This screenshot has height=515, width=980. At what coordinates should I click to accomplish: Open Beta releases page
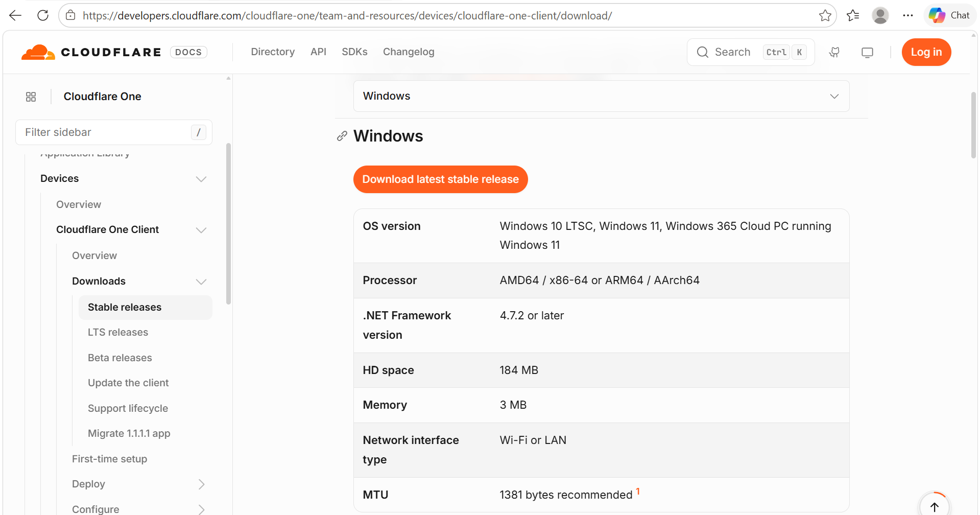coord(120,358)
